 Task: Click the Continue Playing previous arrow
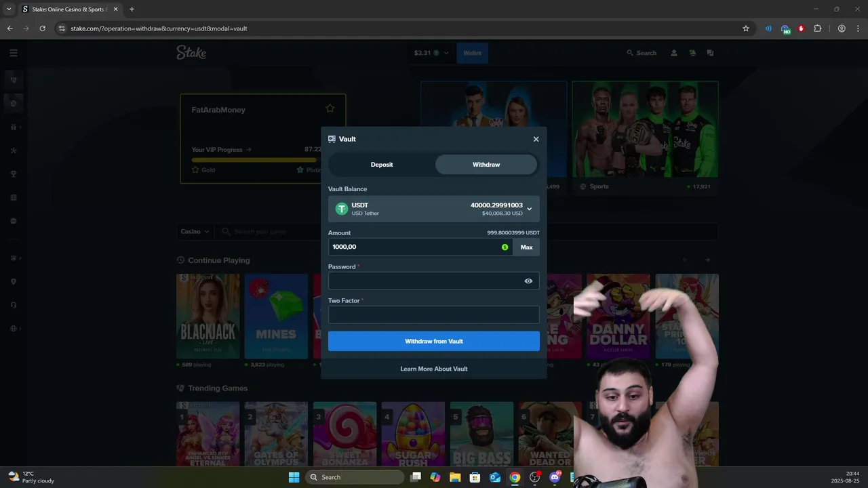pyautogui.click(x=685, y=260)
